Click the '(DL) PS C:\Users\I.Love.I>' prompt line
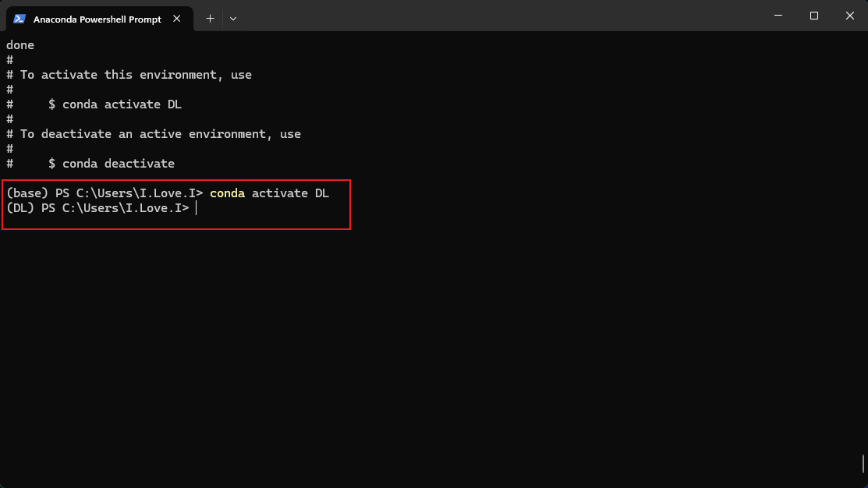This screenshot has width=868, height=488. pyautogui.click(x=97, y=208)
